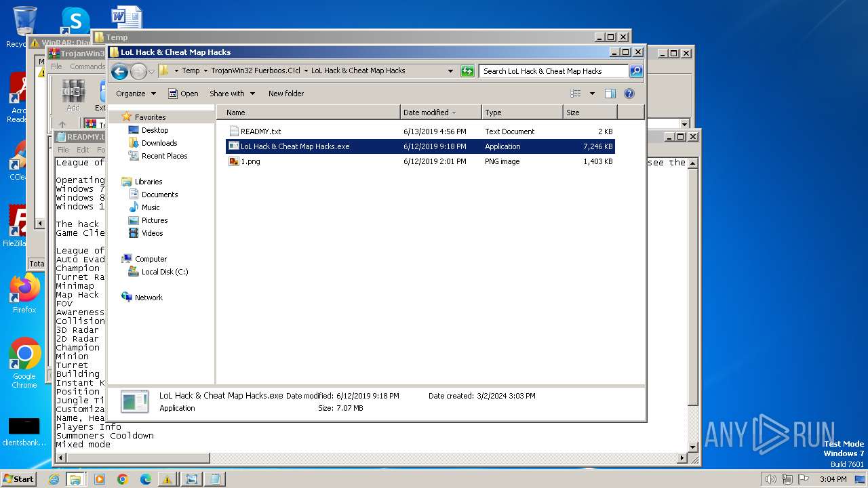The width and height of the screenshot is (868, 488).
Task: Open FileZilla desktop icon
Action: pos(16,226)
